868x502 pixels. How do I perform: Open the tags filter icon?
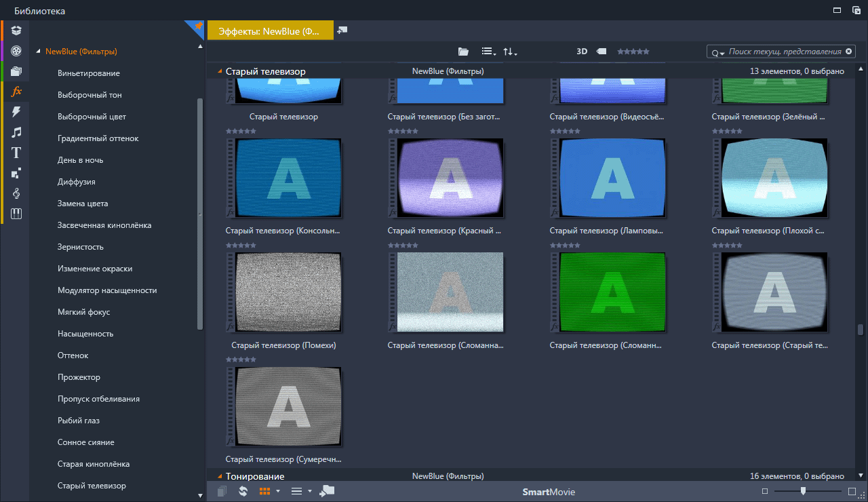point(601,52)
